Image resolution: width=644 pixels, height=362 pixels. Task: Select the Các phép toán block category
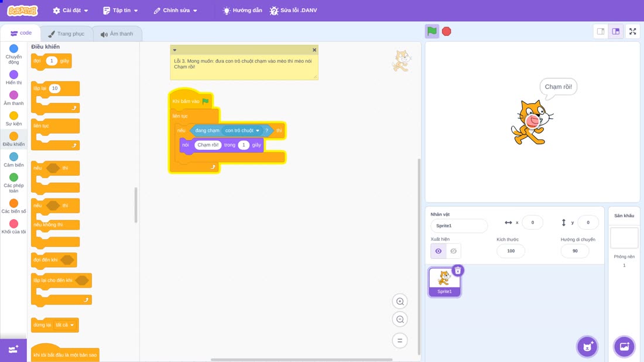pyautogui.click(x=13, y=183)
